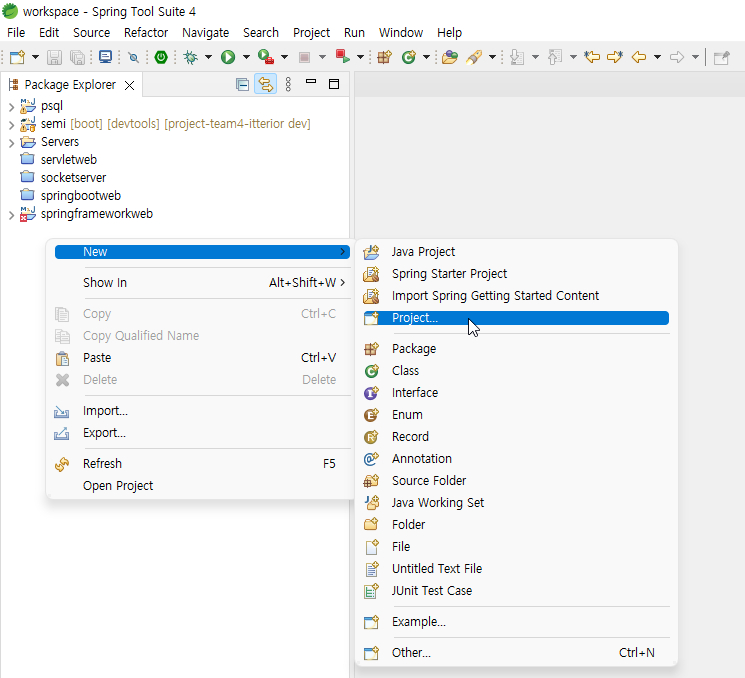The height and width of the screenshot is (678, 745).
Task: Select Project... in New submenu
Action: tap(516, 318)
